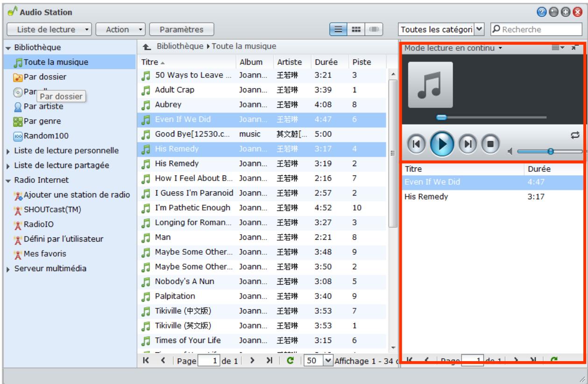Click the song list Page number field
588x384 pixels.
(210, 361)
